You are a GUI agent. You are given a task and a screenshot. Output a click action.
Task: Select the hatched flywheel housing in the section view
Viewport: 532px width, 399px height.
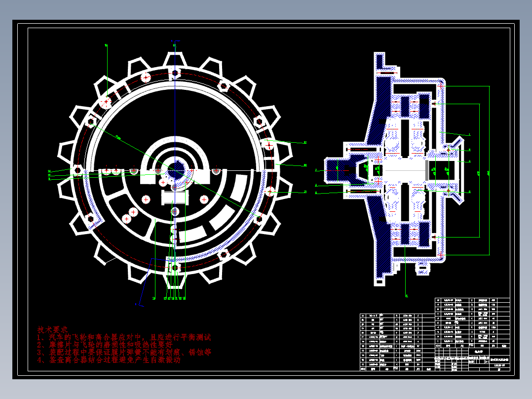pyautogui.click(x=380, y=99)
